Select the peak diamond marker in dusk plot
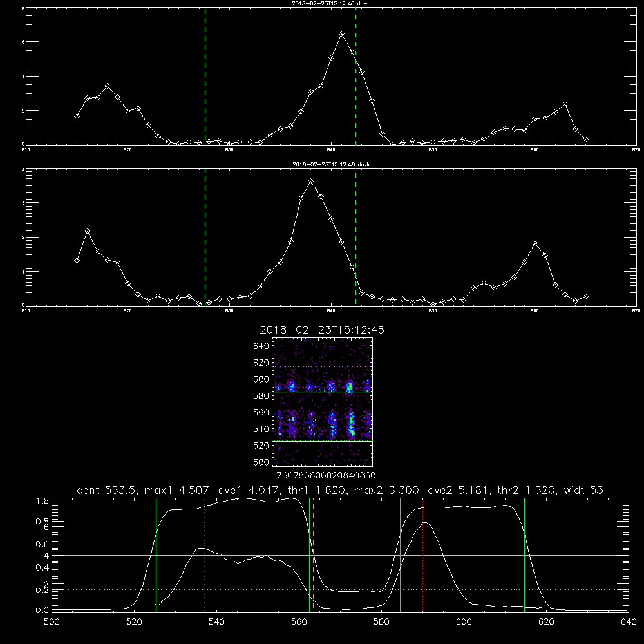This screenshot has width=644, height=644. click(x=311, y=181)
